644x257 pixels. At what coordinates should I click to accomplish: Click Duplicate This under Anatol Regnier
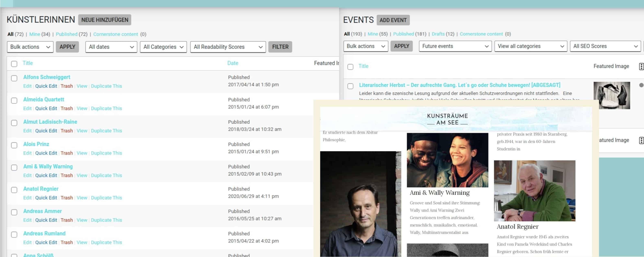point(106,198)
